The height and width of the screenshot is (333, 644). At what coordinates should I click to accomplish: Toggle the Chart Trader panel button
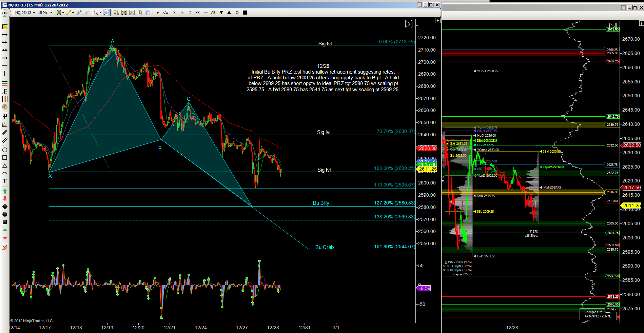116,13
